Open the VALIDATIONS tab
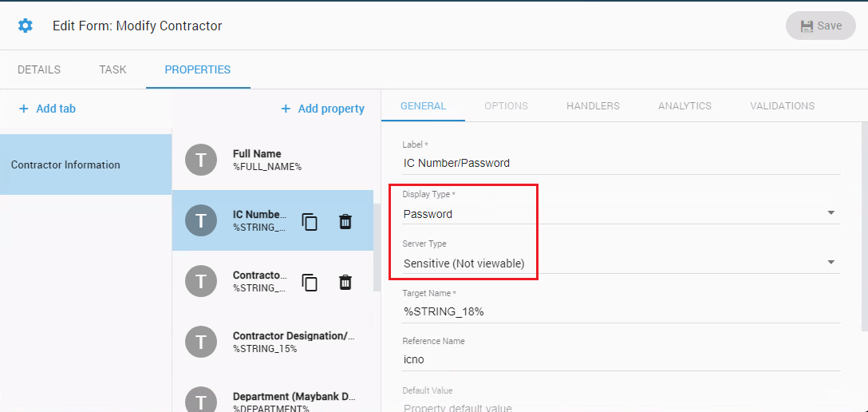Image resolution: width=868 pixels, height=412 pixels. [x=782, y=105]
